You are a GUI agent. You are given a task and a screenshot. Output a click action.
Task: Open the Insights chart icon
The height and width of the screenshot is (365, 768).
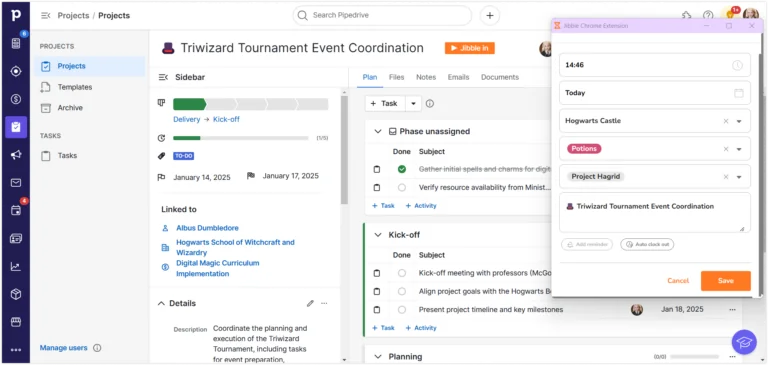tap(16, 267)
